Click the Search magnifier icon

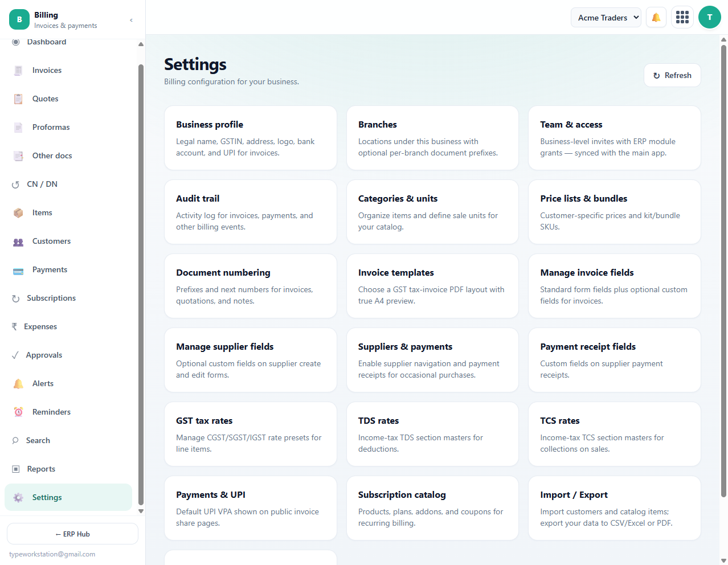tap(15, 441)
